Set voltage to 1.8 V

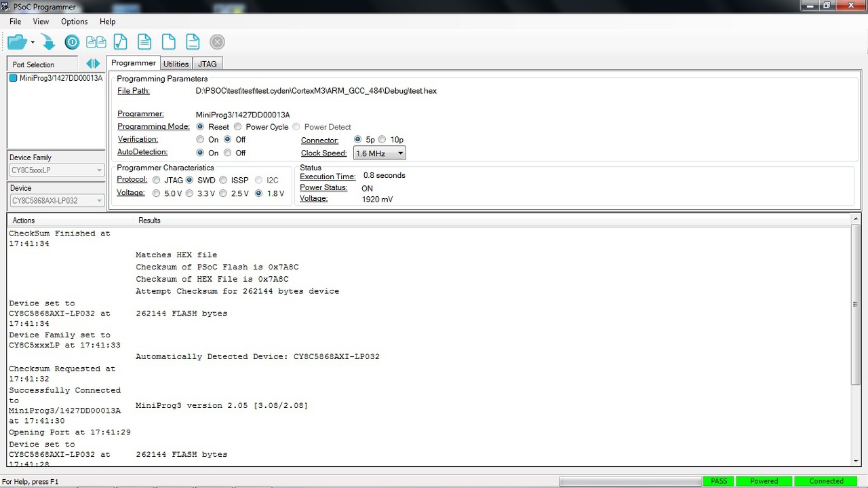[x=258, y=193]
